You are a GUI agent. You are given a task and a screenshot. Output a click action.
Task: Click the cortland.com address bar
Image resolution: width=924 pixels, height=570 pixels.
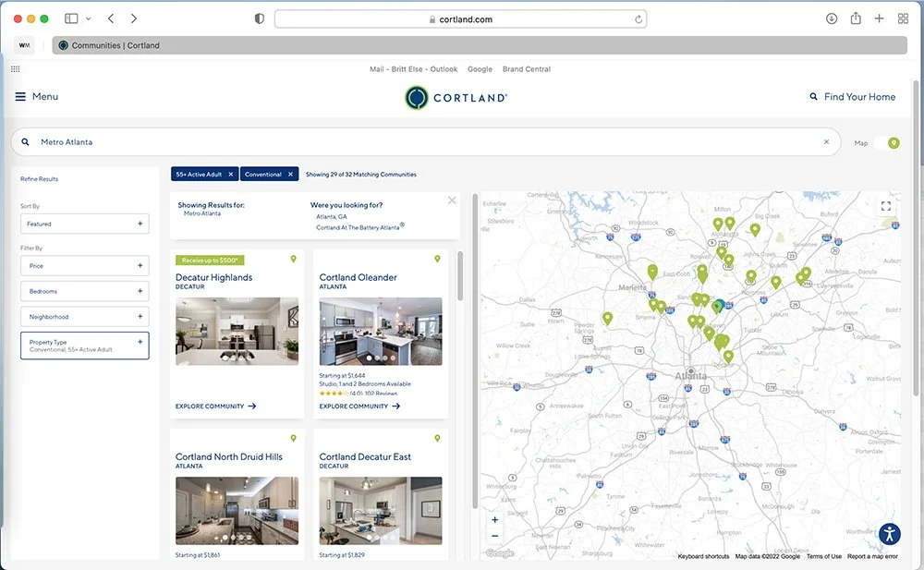click(460, 18)
